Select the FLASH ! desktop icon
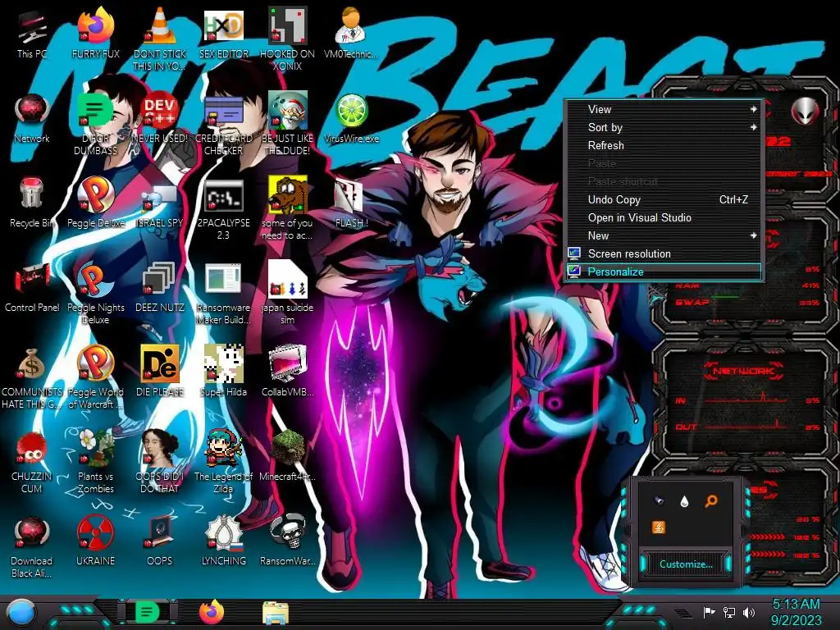This screenshot has height=630, width=840. [351, 203]
